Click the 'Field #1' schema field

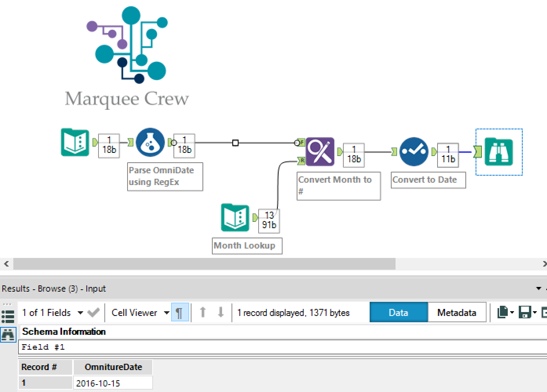(x=283, y=347)
